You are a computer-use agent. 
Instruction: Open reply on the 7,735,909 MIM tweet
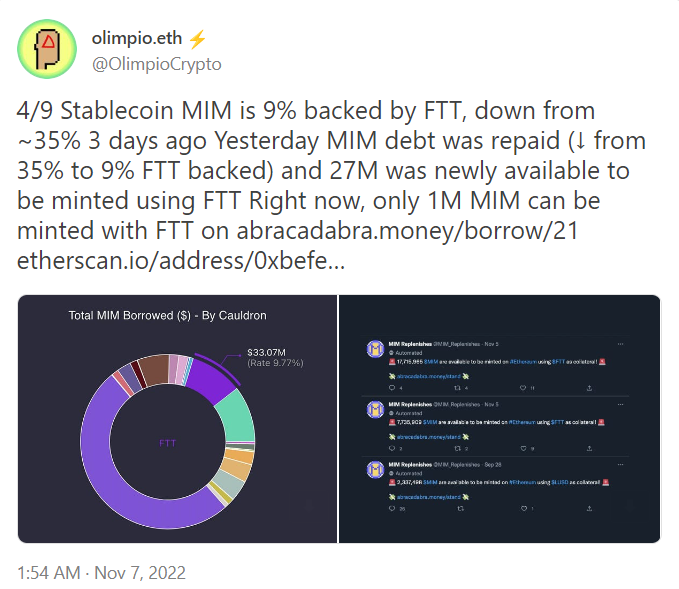392,448
